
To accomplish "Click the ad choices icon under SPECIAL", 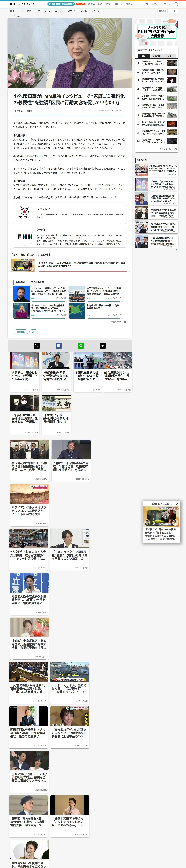I will (x=177, y=250).
